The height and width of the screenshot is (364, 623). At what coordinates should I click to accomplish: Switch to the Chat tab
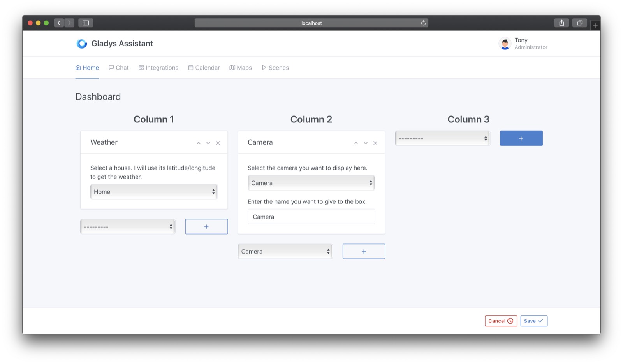[x=118, y=67]
